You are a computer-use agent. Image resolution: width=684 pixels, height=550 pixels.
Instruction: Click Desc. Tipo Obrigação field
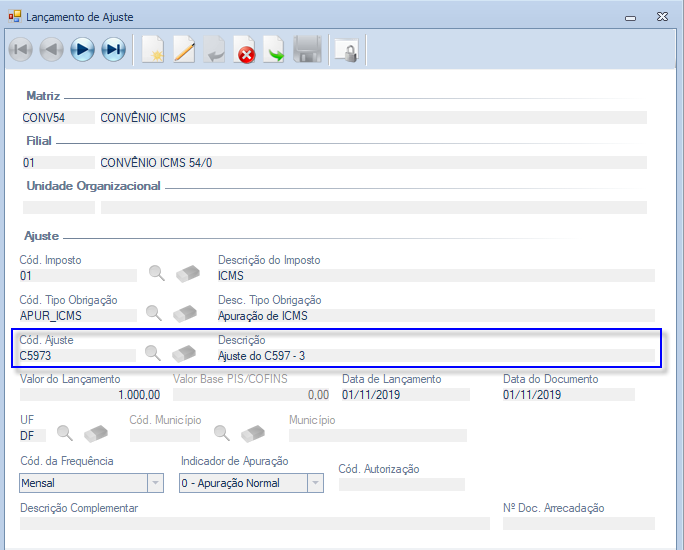pos(436,315)
